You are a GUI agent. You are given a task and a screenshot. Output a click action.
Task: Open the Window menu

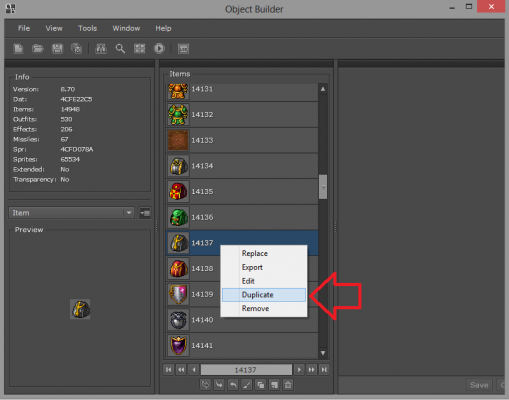(x=126, y=28)
